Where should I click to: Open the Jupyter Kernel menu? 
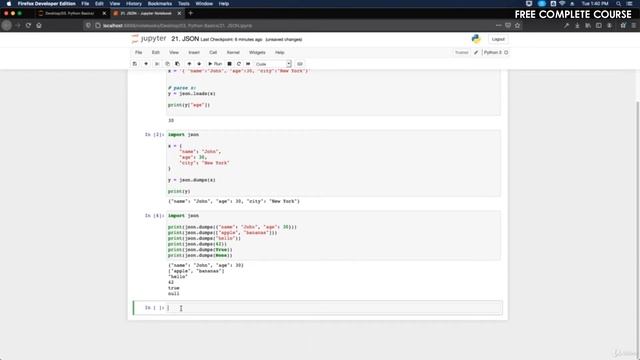[x=233, y=53]
